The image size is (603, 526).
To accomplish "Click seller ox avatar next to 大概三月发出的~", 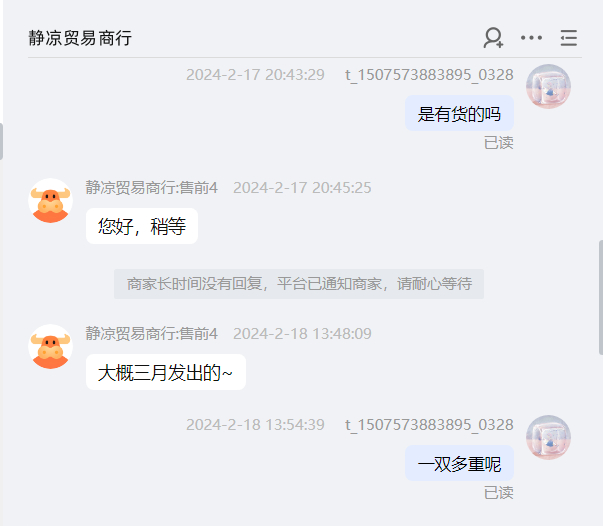I will (x=50, y=346).
